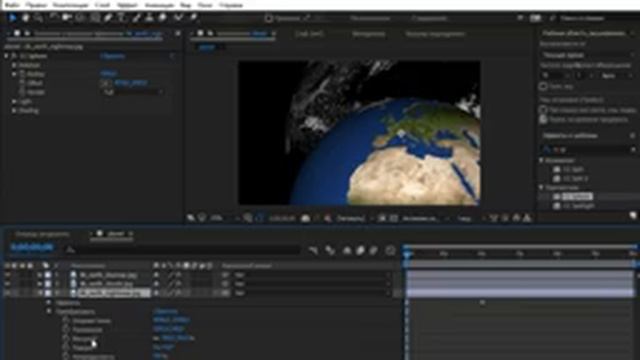Select the Roto Brush tool
Screen dimensions: 640x360
[178, 18]
